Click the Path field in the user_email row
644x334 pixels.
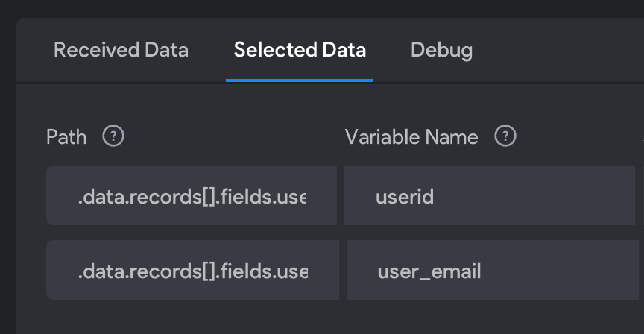coord(192,271)
